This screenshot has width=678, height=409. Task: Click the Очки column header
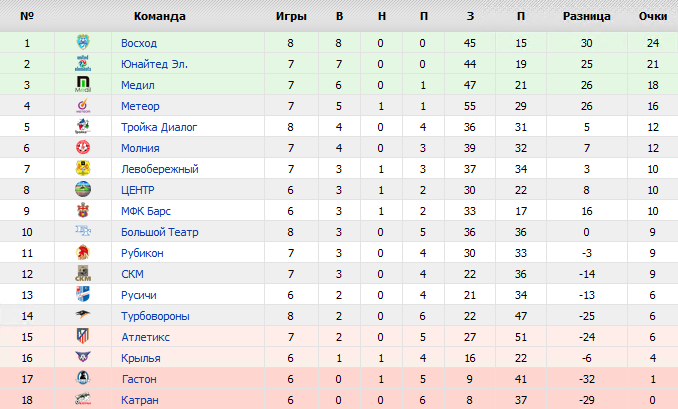click(x=653, y=16)
